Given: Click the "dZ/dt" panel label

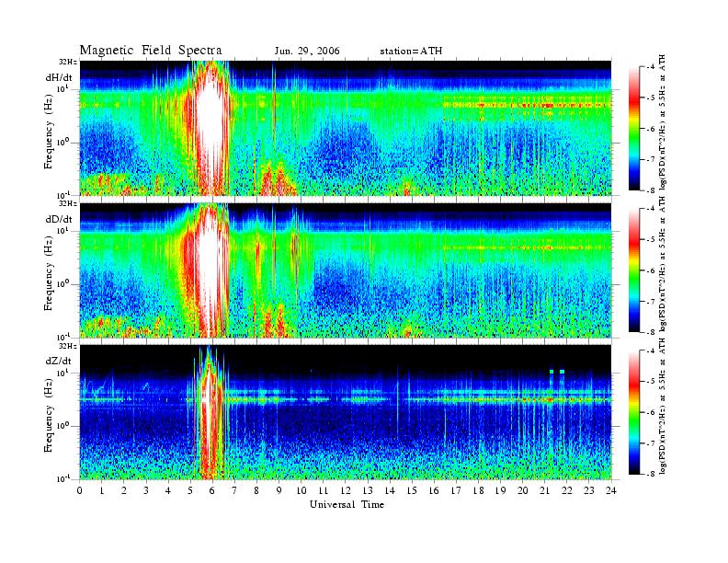Looking at the screenshot, I should (x=59, y=361).
